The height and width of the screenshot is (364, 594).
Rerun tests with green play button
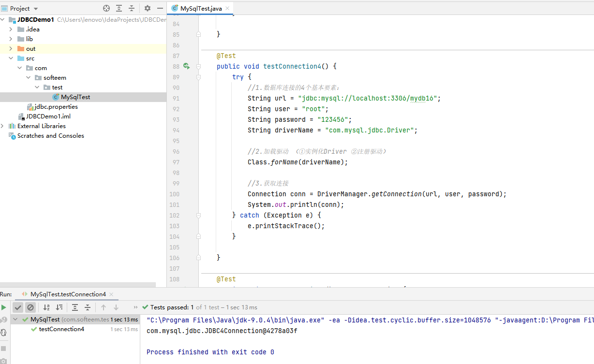(x=4, y=307)
